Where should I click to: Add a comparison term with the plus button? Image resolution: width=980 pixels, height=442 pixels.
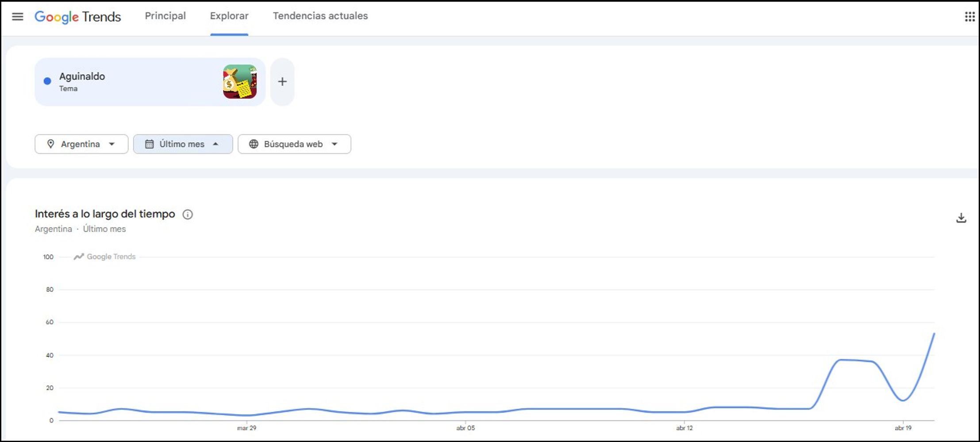pos(282,82)
